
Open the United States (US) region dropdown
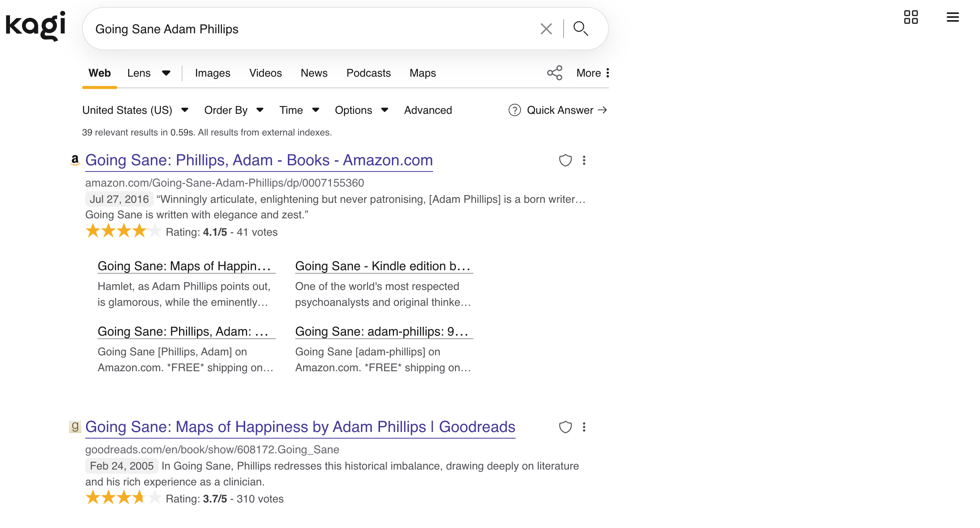click(135, 110)
